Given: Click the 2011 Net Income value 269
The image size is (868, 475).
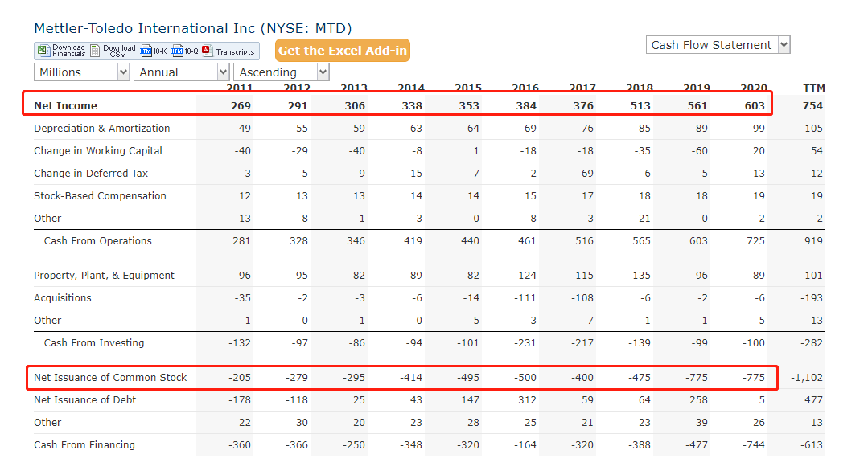Looking at the screenshot, I should pos(241,105).
